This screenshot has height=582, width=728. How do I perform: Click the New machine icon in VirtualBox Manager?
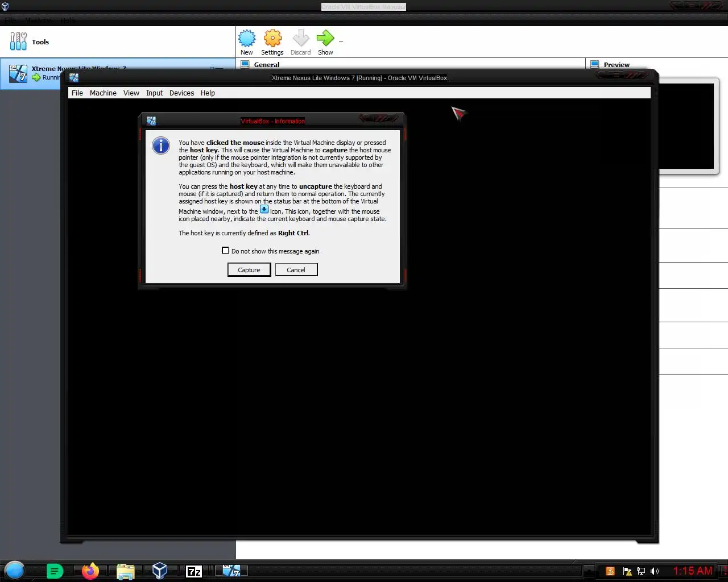click(247, 39)
